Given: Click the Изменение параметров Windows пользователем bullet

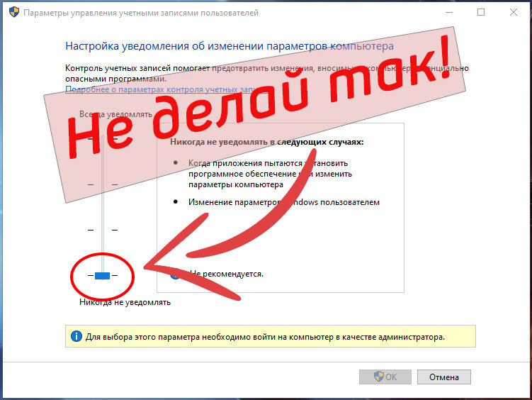Looking at the screenshot, I should tap(284, 202).
